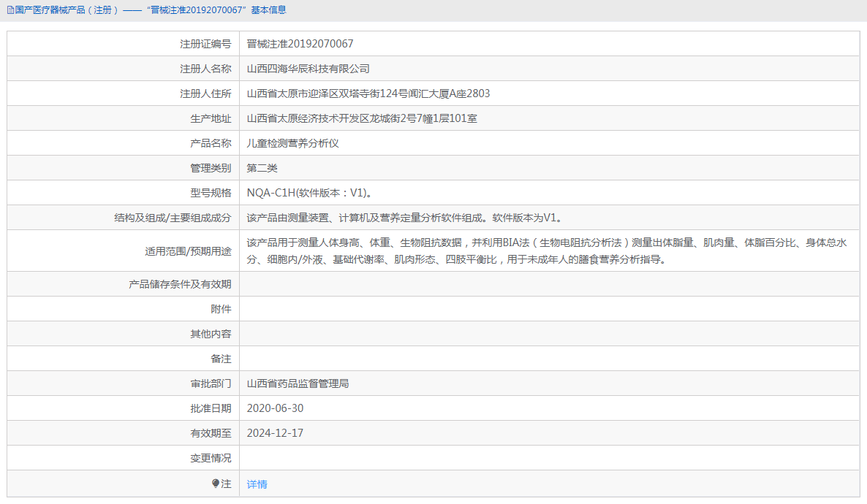
Task: Select registration number 晋械注准20192070067 value
Action: 299,43
